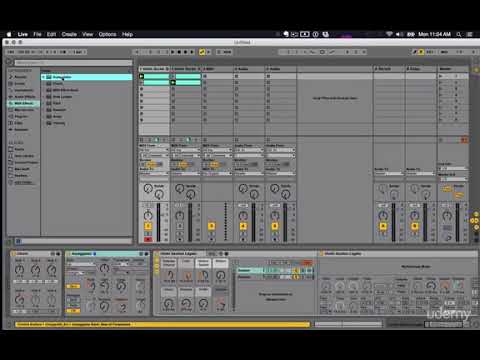Open the quantization menu showing 1 Bar
The width and height of the screenshot is (480, 360).
tap(79, 52)
